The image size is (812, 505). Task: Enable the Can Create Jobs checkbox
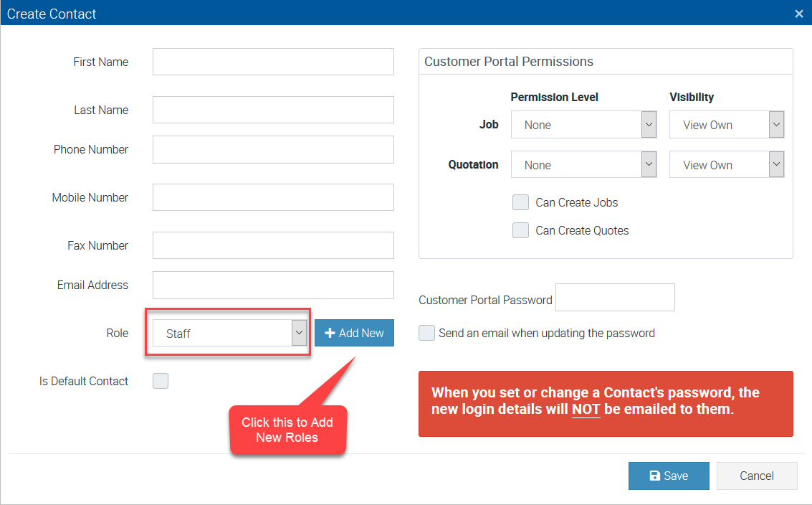[520, 202]
